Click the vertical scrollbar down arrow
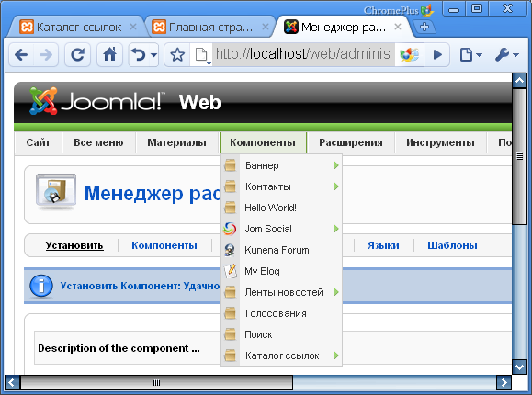Image resolution: width=532 pixels, height=395 pixels. (519, 367)
